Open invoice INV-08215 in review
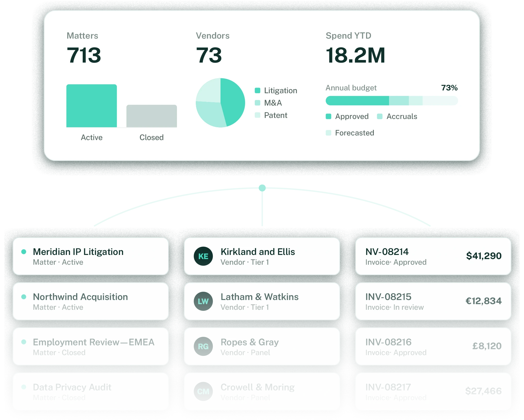Viewport: 524px width, 420px height. [433, 301]
